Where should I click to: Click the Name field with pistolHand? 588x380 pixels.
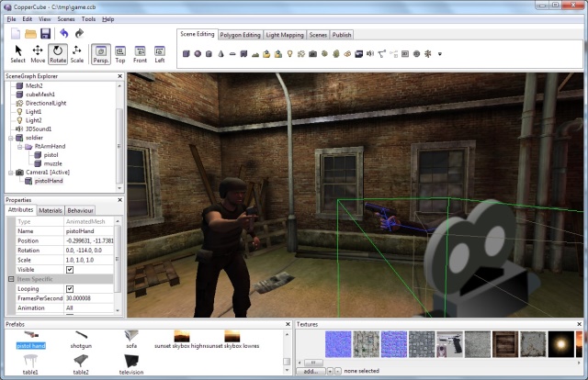[89, 231]
